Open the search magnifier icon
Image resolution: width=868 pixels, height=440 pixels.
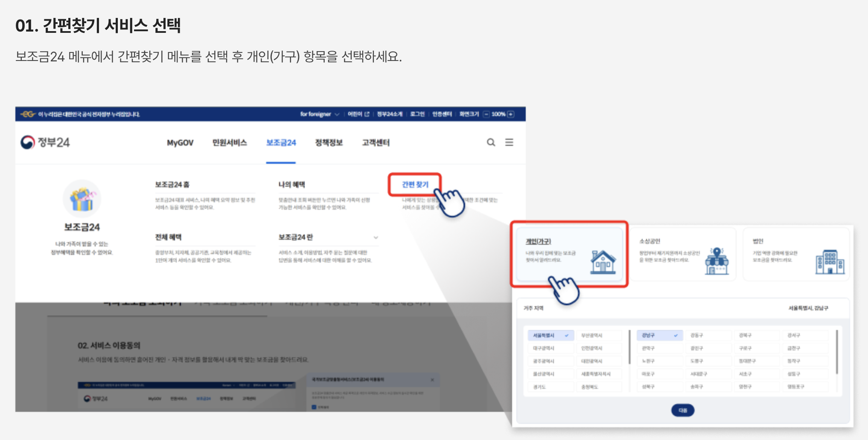coord(491,142)
